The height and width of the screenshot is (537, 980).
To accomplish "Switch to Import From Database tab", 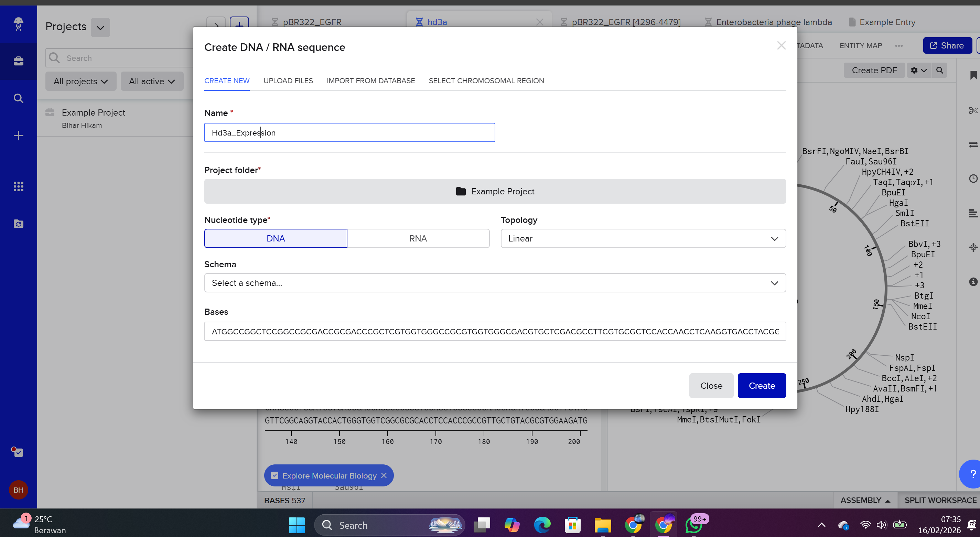I will [370, 81].
